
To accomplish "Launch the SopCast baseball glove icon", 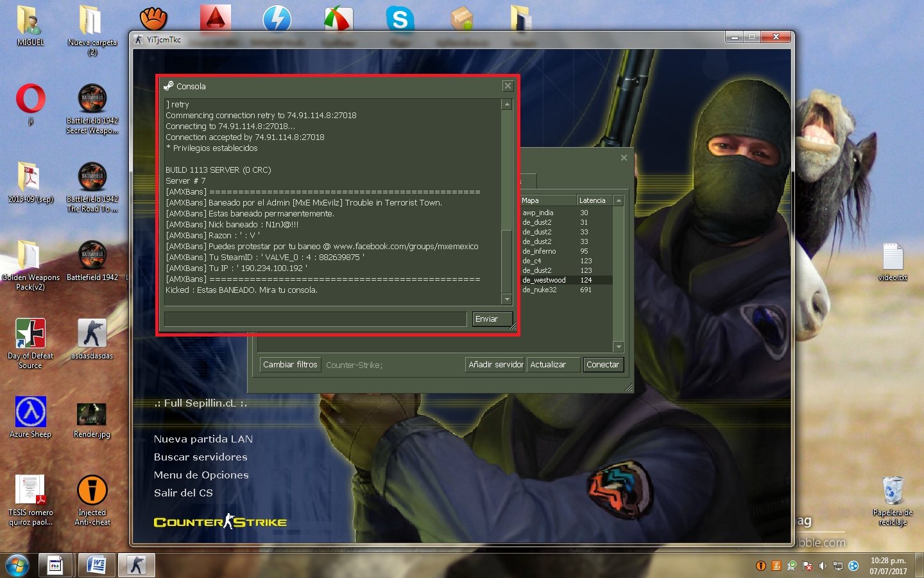I will pyautogui.click(x=153, y=18).
